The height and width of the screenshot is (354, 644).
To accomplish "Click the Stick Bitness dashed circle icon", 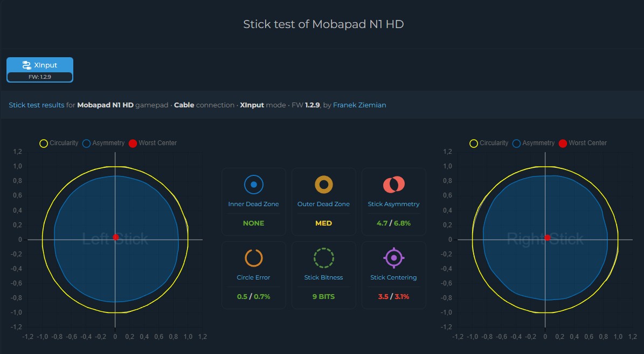I will [324, 258].
